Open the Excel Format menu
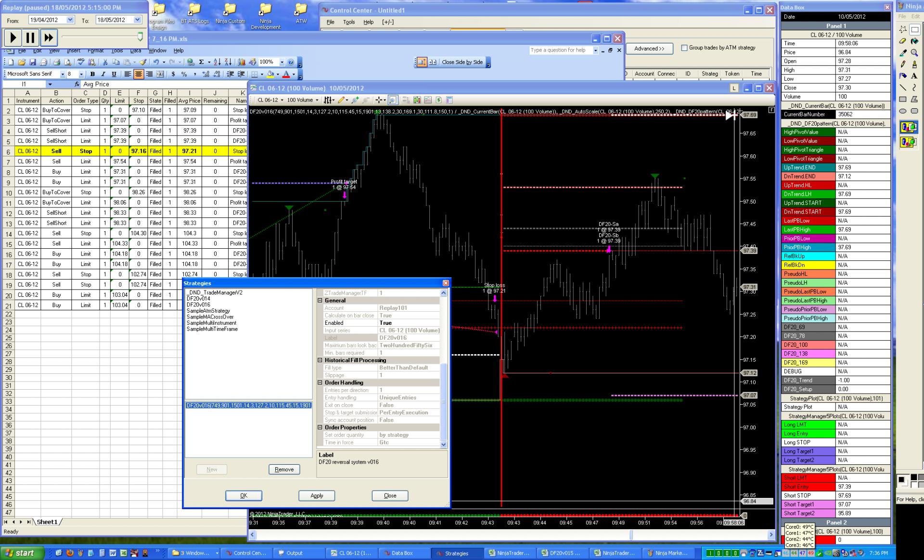 95,51
